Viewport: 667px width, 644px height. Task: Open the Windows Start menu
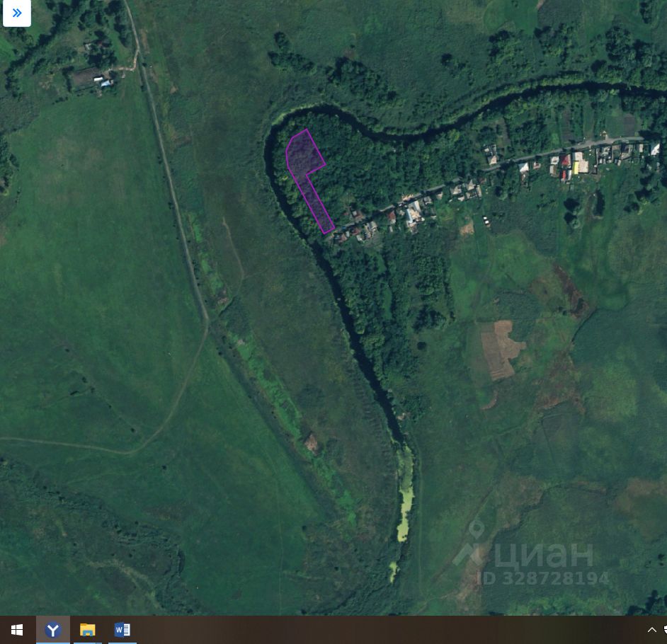(x=16, y=630)
